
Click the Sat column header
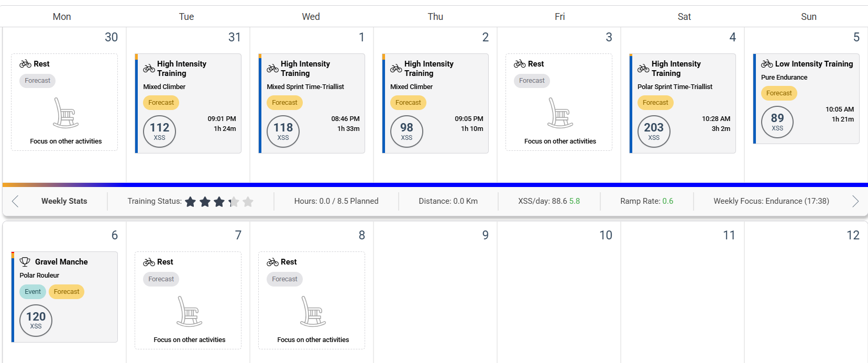tap(684, 17)
